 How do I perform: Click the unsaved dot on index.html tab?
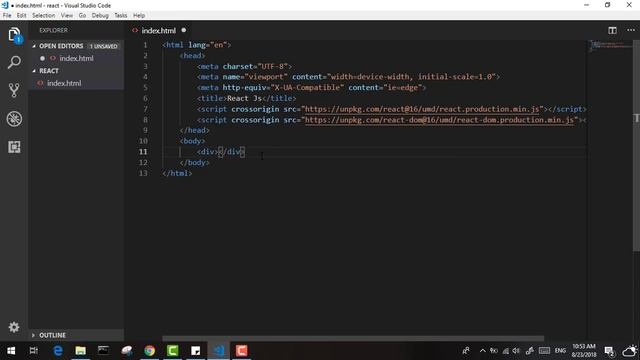click(x=184, y=30)
